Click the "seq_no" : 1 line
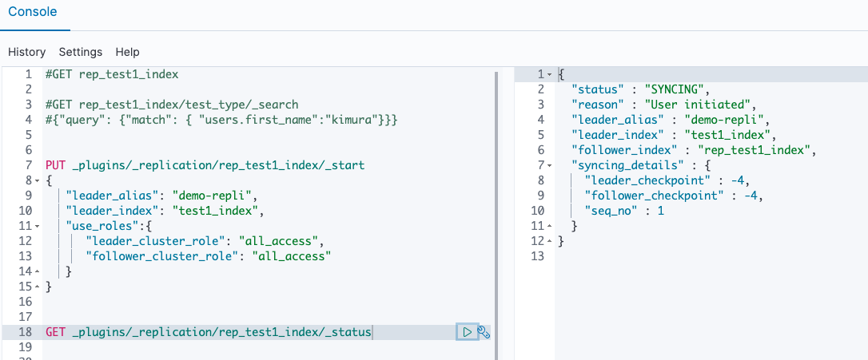This screenshot has height=360, width=868. (624, 211)
